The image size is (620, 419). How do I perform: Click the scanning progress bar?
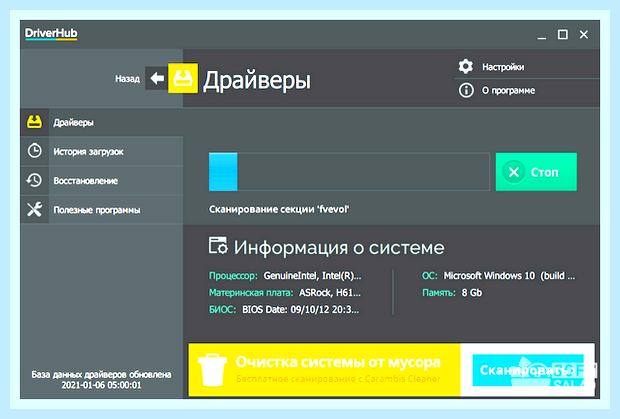(x=349, y=172)
